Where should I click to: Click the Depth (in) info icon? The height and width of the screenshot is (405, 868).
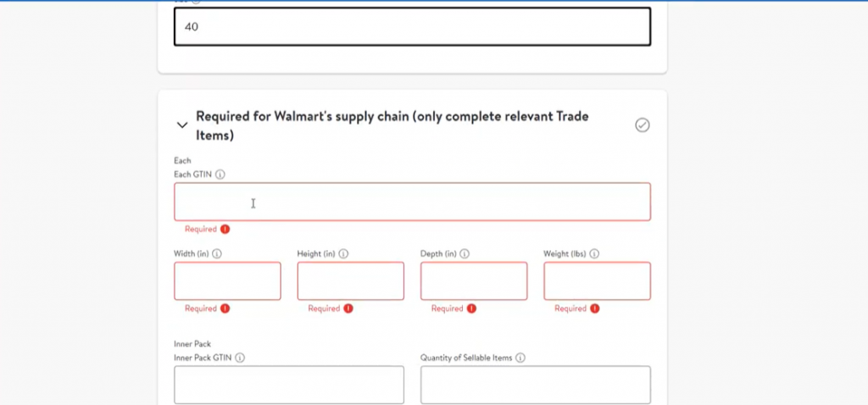click(x=465, y=253)
